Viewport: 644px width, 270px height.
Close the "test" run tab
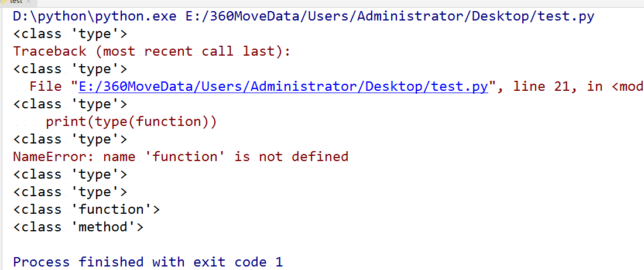pos(28,2)
